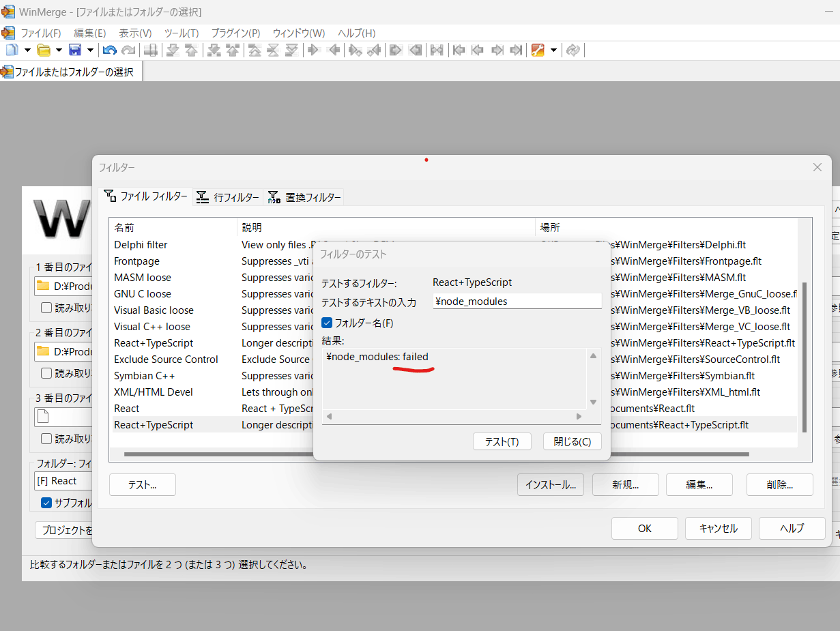Click the First Difference toolbar icon
The width and height of the screenshot is (840, 631).
(x=255, y=50)
